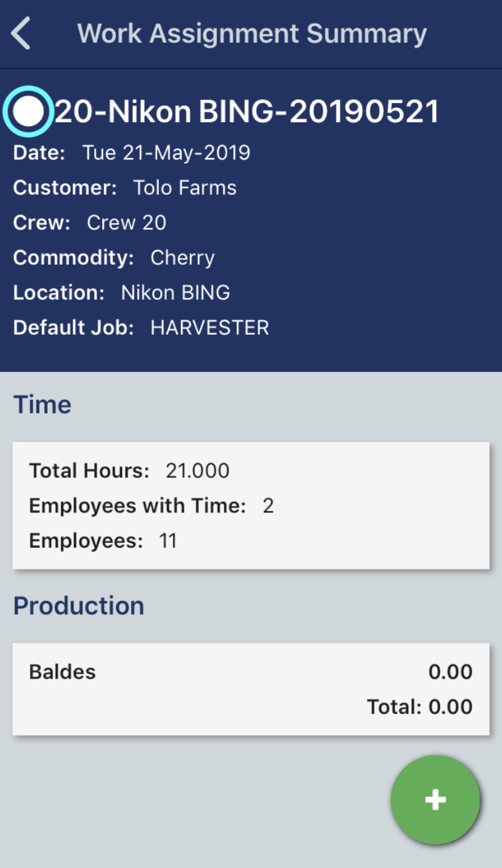This screenshot has height=868, width=502.
Task: Tap the Employees count of 11
Action: click(x=167, y=541)
